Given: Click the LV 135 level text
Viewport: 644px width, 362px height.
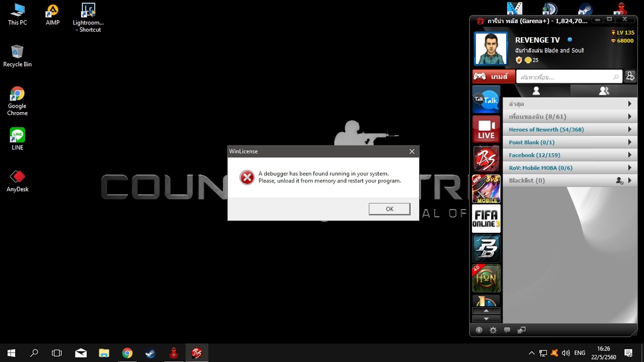Looking at the screenshot, I should [625, 33].
